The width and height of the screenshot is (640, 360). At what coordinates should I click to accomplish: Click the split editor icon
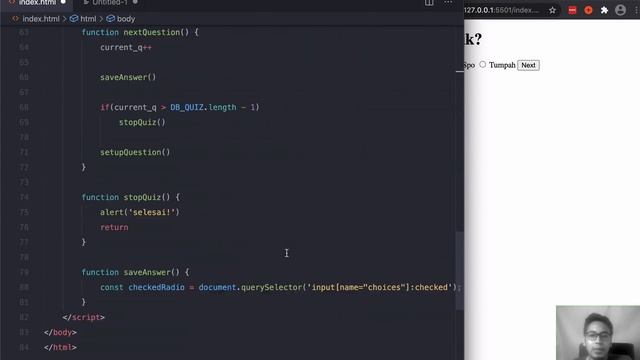(429, 2)
